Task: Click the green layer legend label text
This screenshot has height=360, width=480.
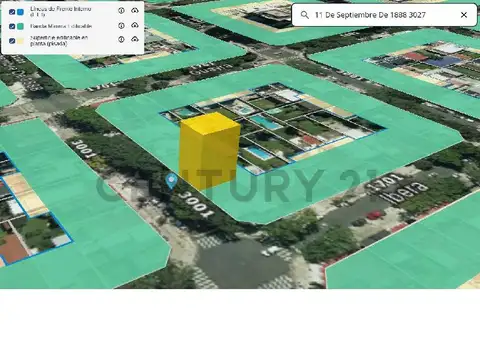Action: pos(61,26)
